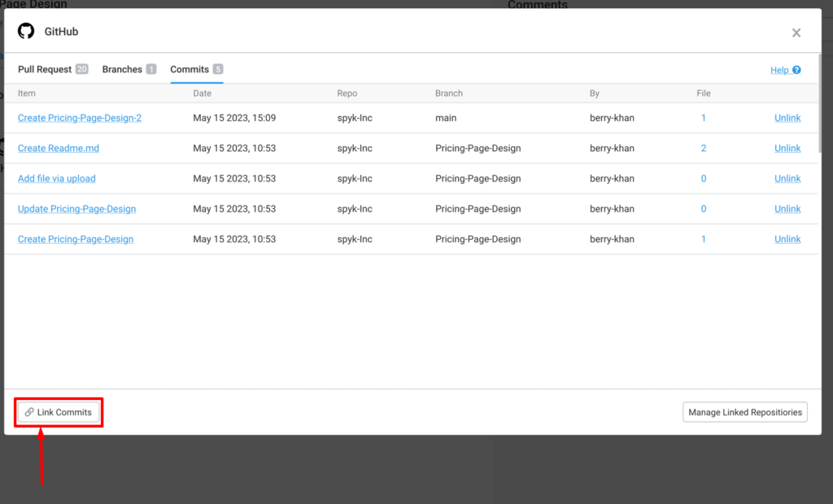
Task: Click the By column header
Action: (595, 93)
